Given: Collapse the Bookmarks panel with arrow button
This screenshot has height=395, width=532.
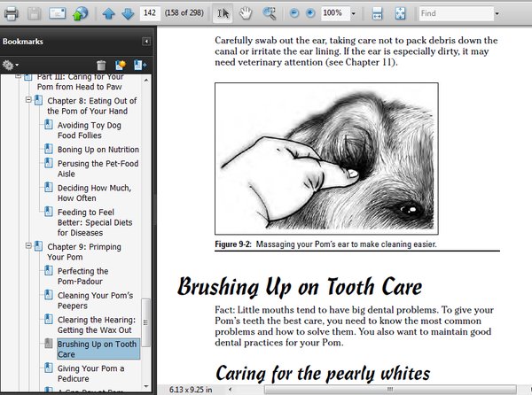Looking at the screenshot, I should (145, 42).
